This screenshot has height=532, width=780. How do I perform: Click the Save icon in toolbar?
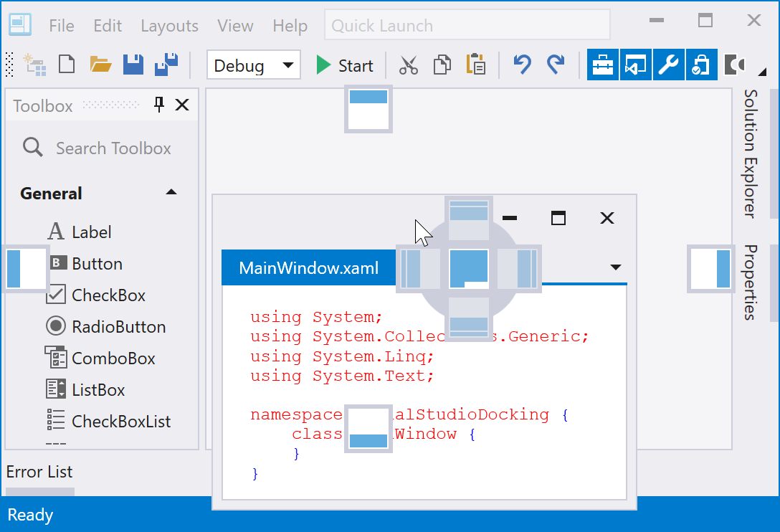point(133,65)
